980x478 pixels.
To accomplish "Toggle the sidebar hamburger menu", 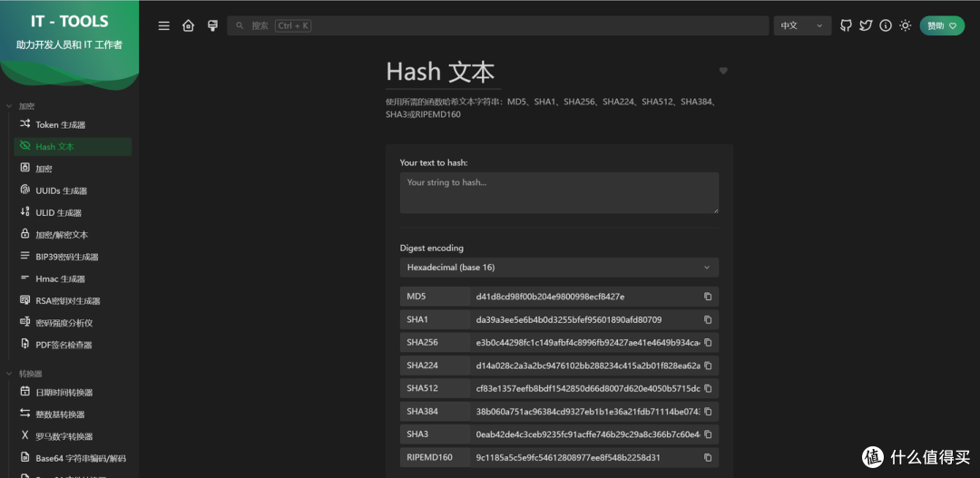I will pos(163,25).
